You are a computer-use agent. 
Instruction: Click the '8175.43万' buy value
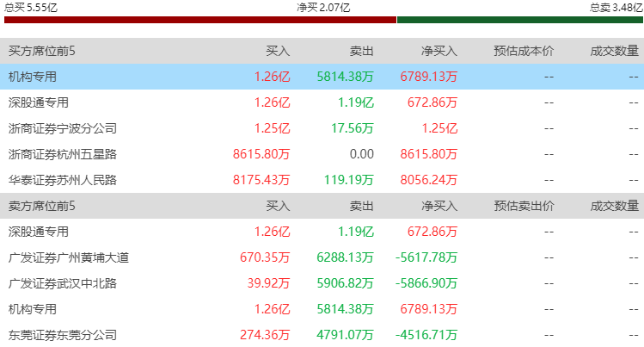pyautogui.click(x=261, y=180)
